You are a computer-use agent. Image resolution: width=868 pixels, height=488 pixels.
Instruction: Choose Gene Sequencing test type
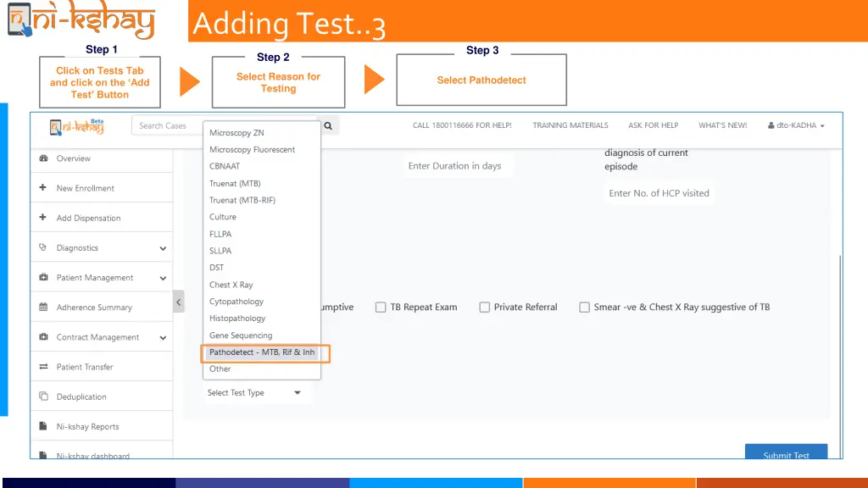click(240, 335)
